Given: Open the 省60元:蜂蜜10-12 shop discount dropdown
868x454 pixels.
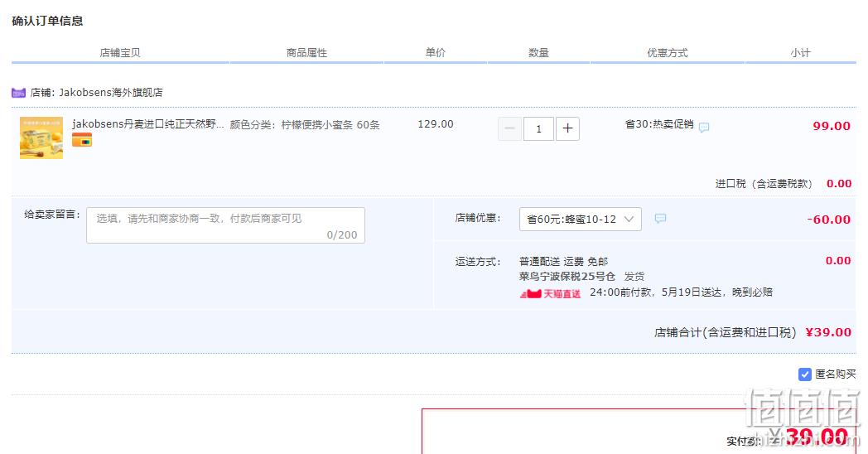Looking at the screenshot, I should click(580, 220).
